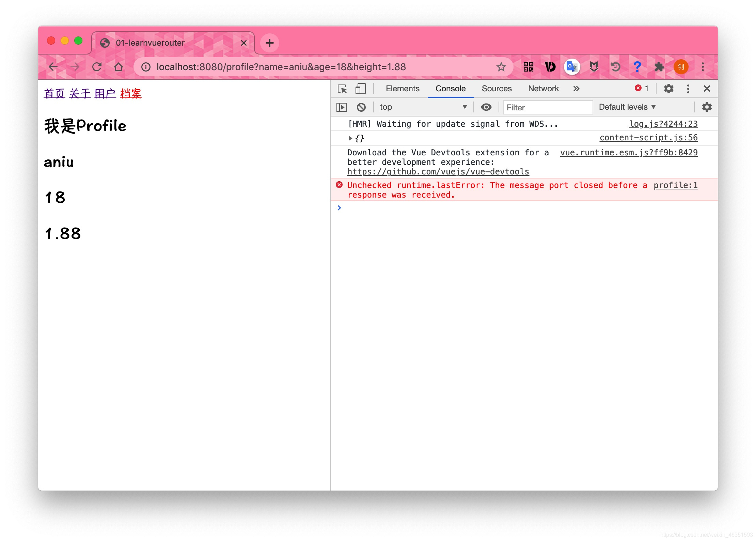Screen dimensions: 756x541
Task: Reload the current page
Action: coord(97,67)
